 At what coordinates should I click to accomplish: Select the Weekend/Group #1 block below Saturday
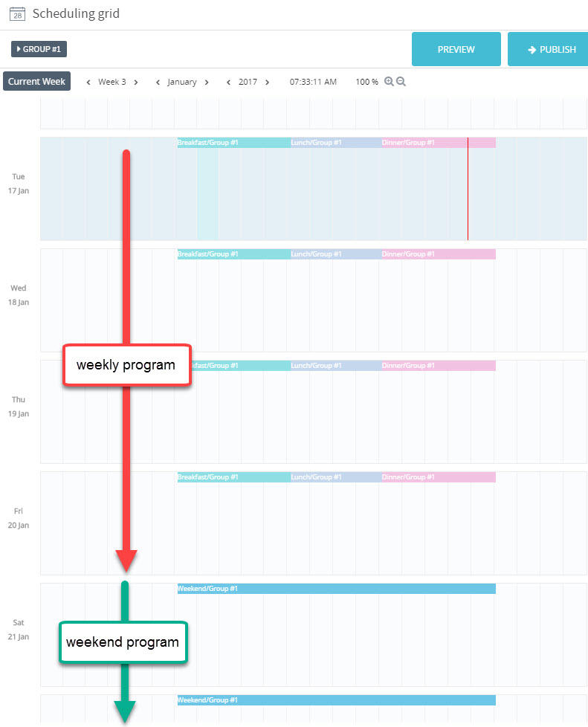[x=336, y=700]
